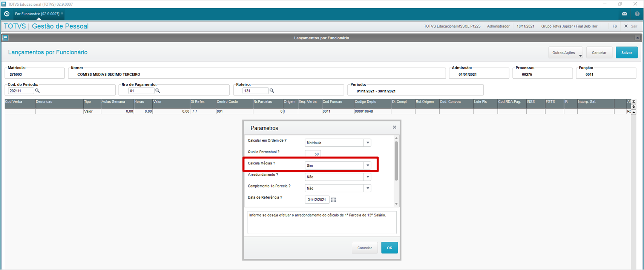
Task: Click cell 000010648 in grid row
Action: [x=372, y=112]
